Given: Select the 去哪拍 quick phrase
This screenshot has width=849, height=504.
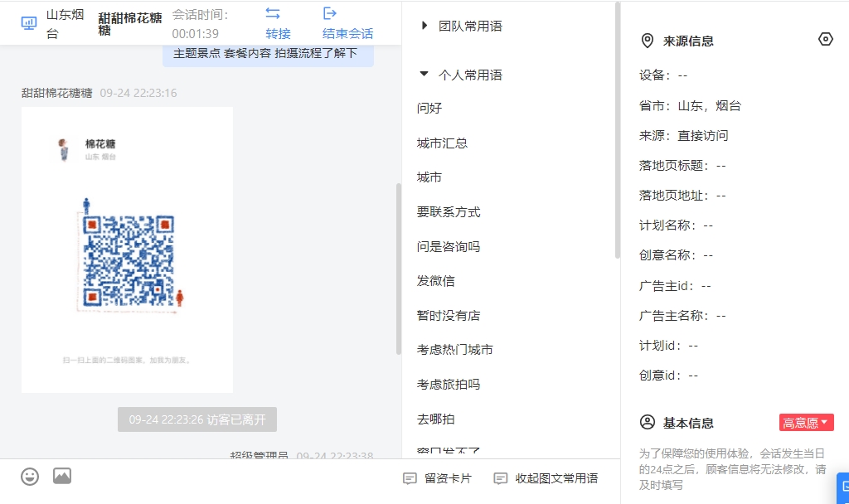Looking at the screenshot, I should [x=436, y=419].
